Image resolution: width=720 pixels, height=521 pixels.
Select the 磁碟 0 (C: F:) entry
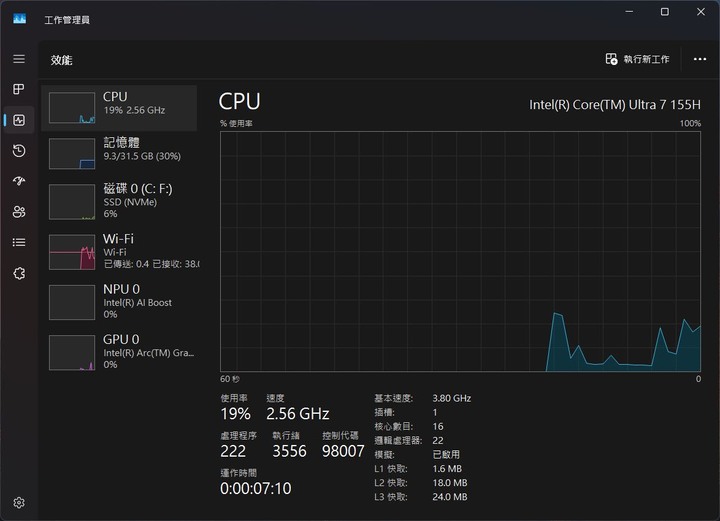click(x=119, y=201)
